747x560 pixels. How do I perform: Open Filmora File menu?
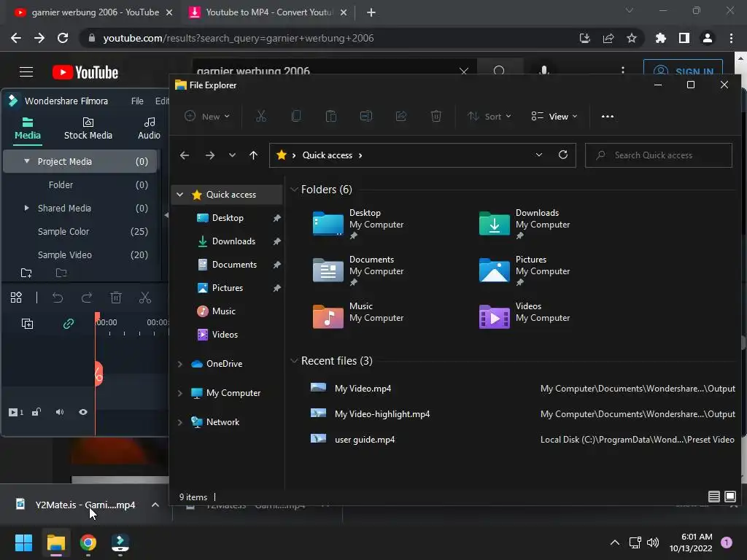click(x=137, y=101)
